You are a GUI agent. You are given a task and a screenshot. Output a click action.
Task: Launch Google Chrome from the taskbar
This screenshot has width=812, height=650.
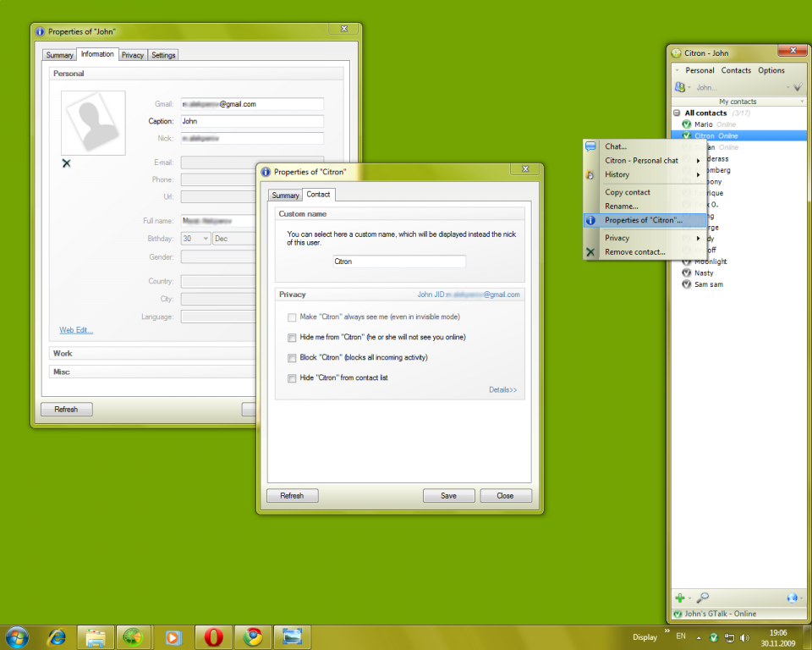click(x=253, y=636)
